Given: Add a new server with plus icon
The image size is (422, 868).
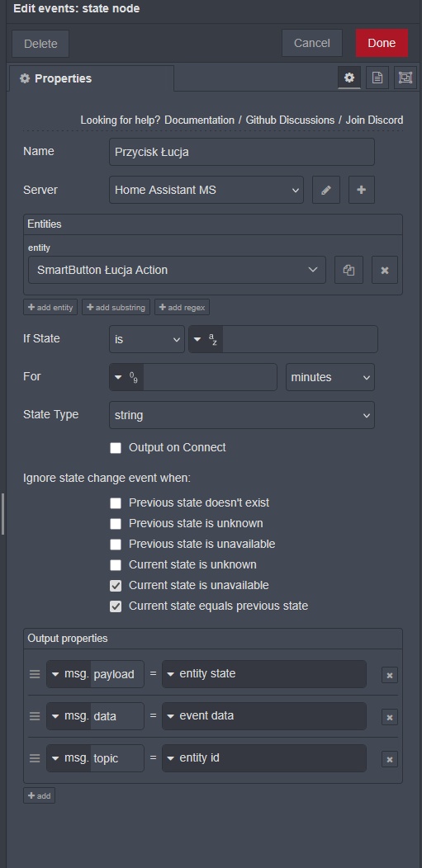Looking at the screenshot, I should pyautogui.click(x=362, y=190).
